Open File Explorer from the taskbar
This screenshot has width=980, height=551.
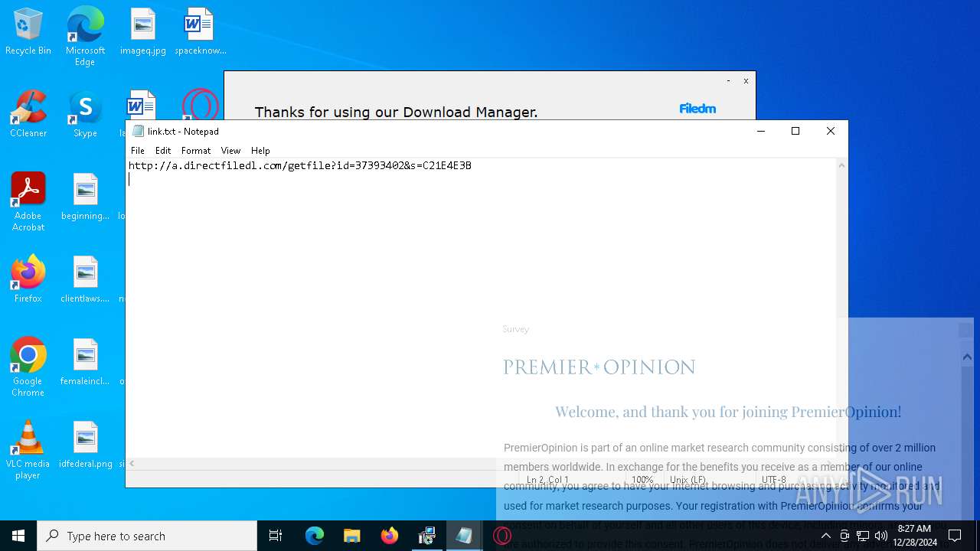pyautogui.click(x=352, y=536)
